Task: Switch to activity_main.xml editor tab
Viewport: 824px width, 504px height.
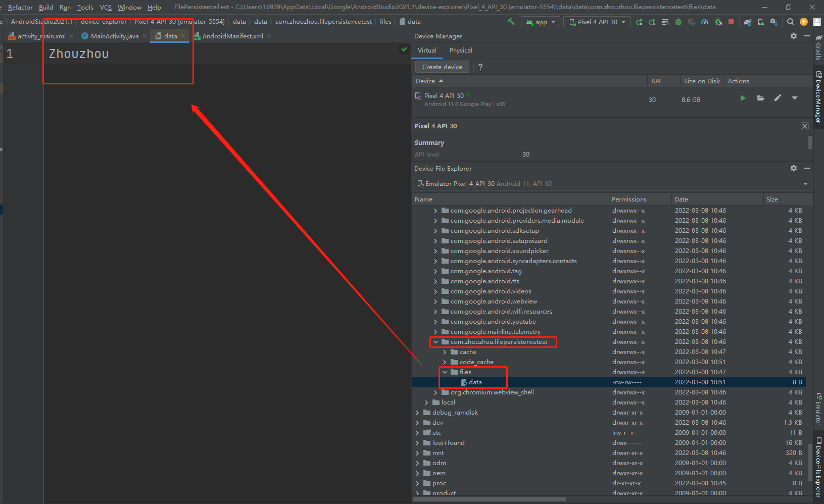Action: [41, 36]
